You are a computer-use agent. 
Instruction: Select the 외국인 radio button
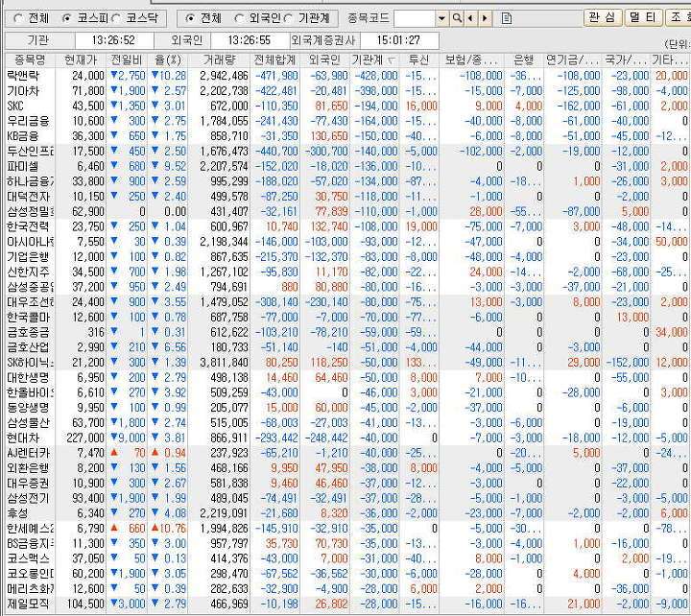coord(239,18)
